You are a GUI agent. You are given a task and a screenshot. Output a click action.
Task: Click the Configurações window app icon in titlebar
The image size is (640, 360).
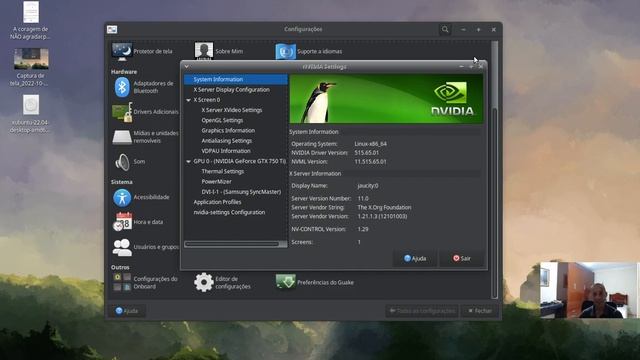[x=112, y=29]
